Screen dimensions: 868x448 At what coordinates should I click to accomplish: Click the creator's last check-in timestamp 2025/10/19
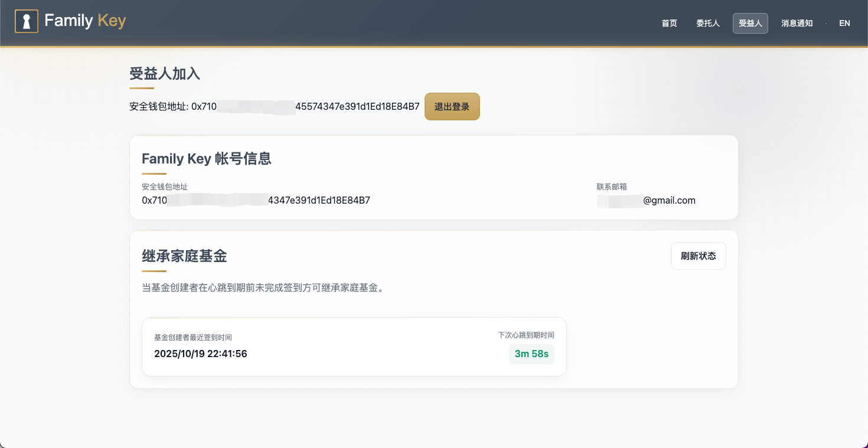[x=200, y=354]
